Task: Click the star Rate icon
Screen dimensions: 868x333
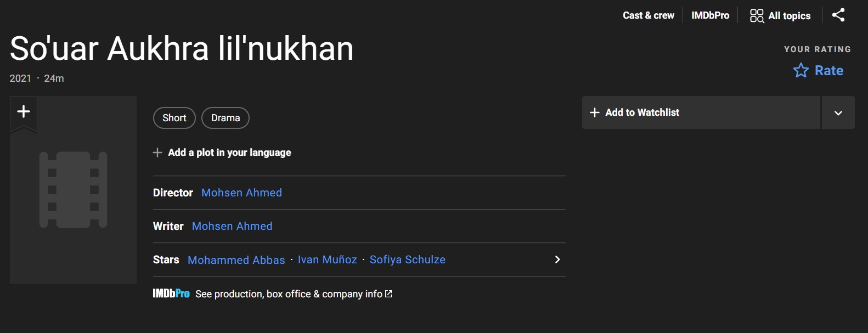Action: pos(801,70)
